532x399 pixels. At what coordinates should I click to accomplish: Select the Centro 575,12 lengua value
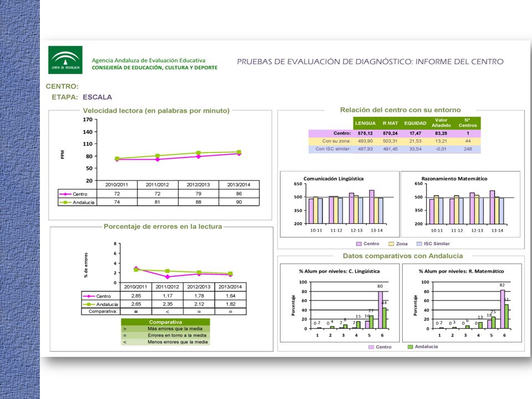[365, 134]
